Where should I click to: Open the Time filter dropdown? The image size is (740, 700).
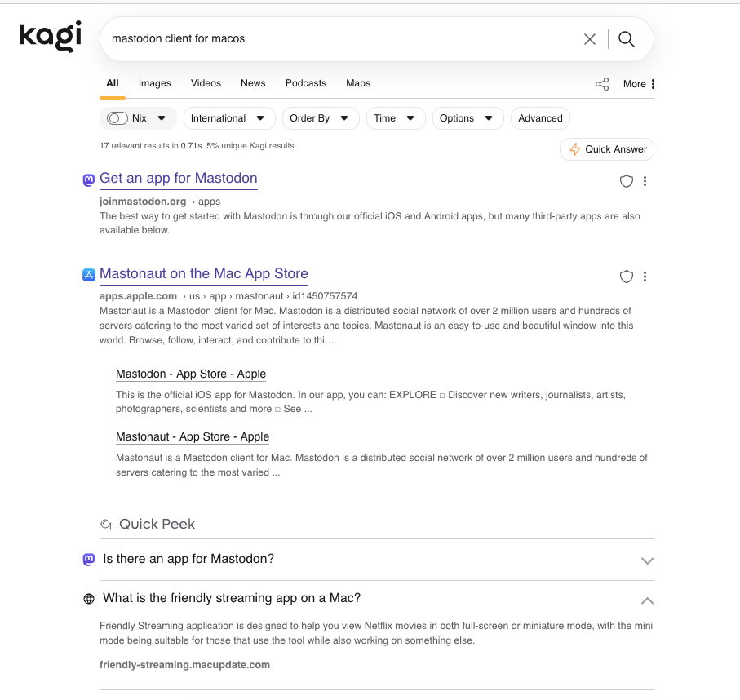point(396,118)
